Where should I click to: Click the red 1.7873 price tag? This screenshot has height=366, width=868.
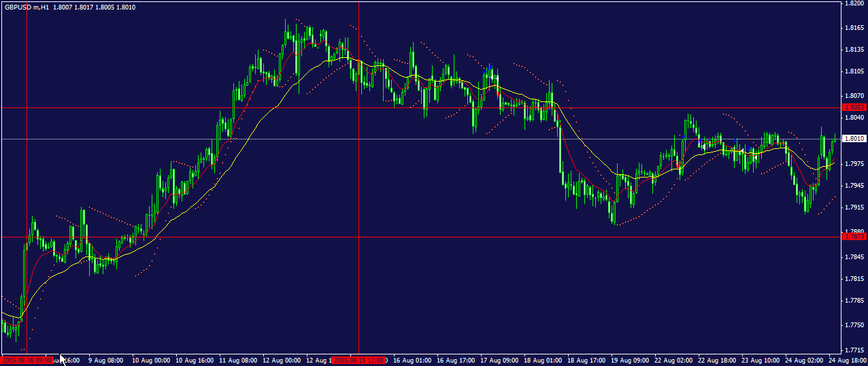[x=854, y=237]
